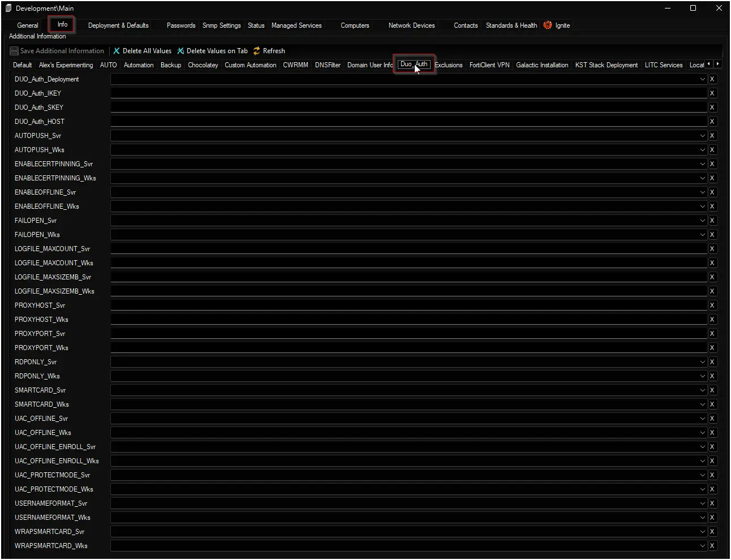
Task: Select the FortiClient VPN sub-tab
Action: click(x=489, y=65)
